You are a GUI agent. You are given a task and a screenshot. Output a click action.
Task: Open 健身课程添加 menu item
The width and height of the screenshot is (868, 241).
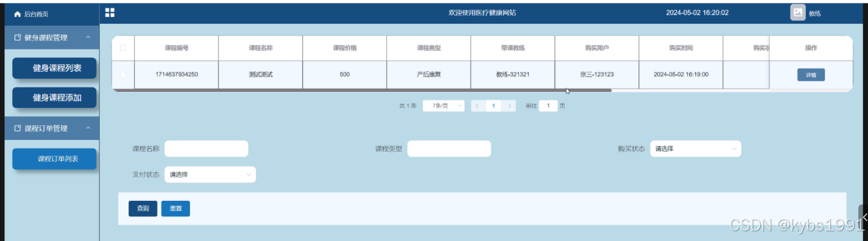coord(54,97)
